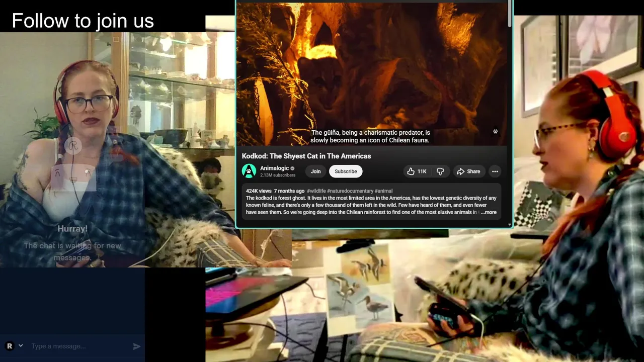Click the video title Kodkod: The Shyest Cat
Image resolution: width=644 pixels, height=362 pixels.
tap(306, 156)
